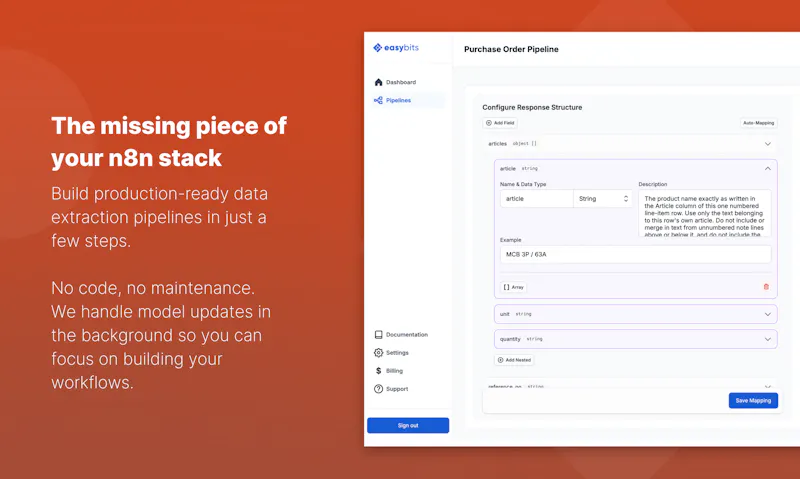
Task: Click the Billing dollar icon
Action: [x=378, y=371]
